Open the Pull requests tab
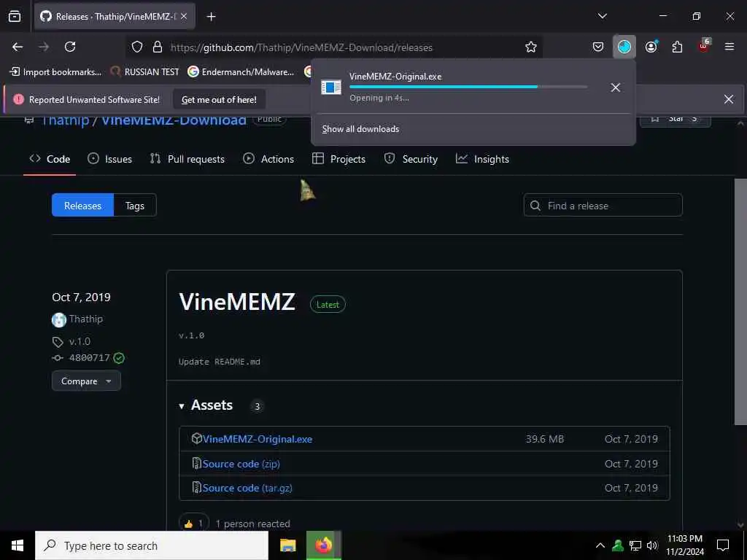This screenshot has height=560, width=747. pos(187,159)
